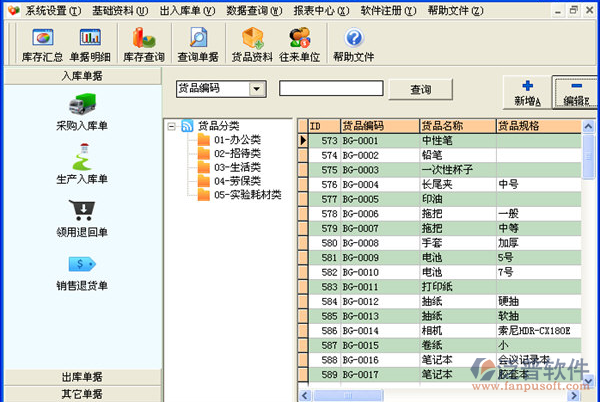Open the 系统设置 menu
The width and height of the screenshot is (600, 402).
point(53,9)
